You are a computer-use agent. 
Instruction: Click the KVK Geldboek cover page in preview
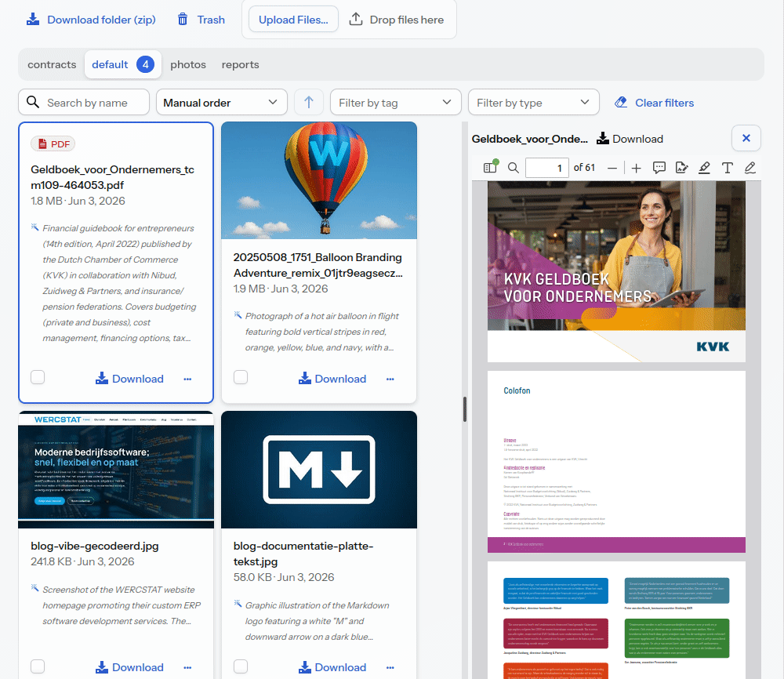click(x=616, y=271)
